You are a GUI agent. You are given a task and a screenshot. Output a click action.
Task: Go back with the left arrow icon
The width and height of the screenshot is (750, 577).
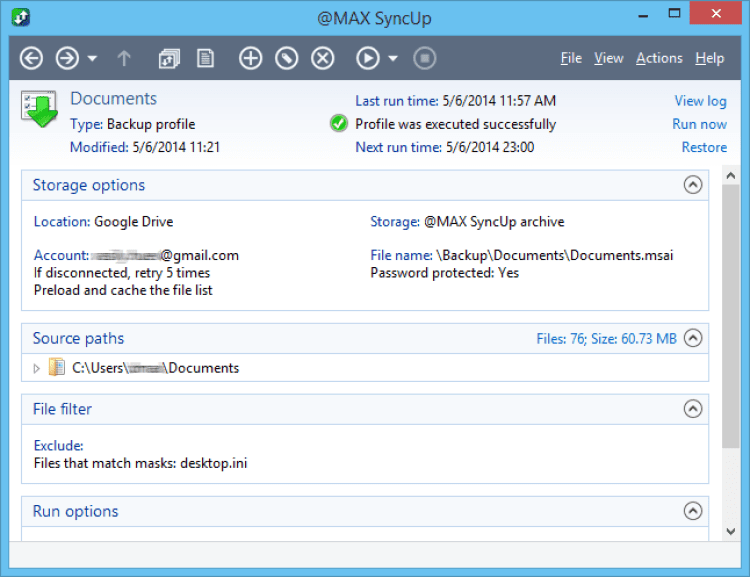tap(31, 58)
